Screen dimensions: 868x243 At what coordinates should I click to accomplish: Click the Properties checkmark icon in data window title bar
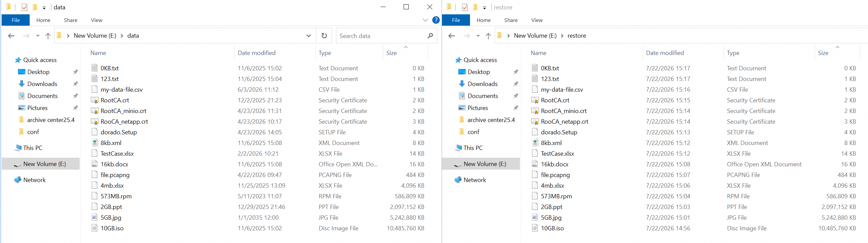25,7
